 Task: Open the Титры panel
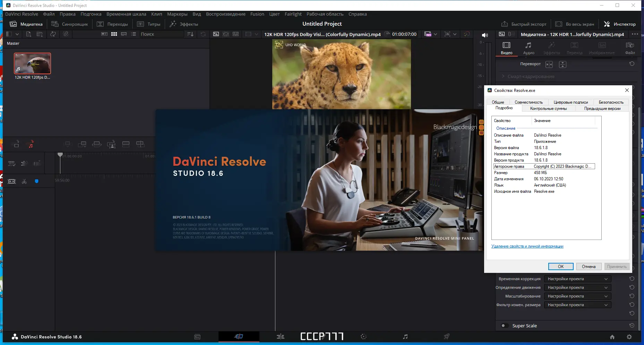149,24
